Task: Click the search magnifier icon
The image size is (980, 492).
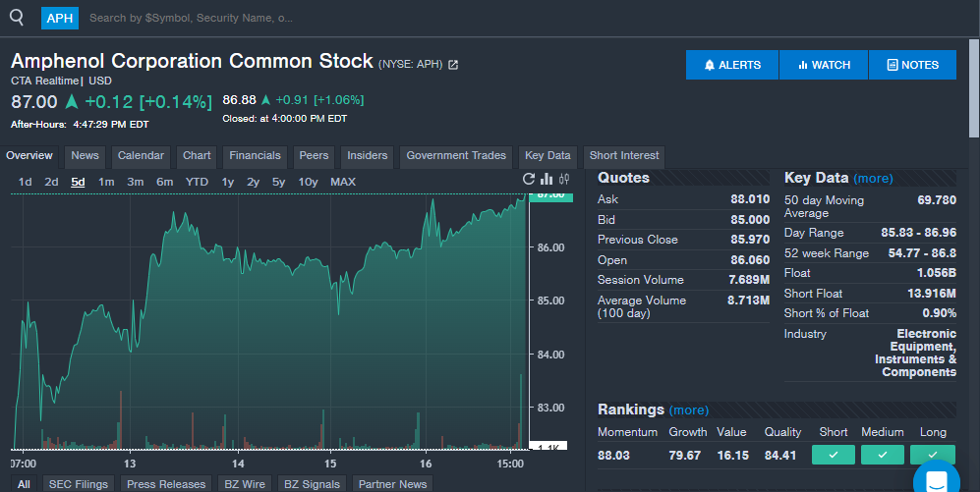Action: 17,18
